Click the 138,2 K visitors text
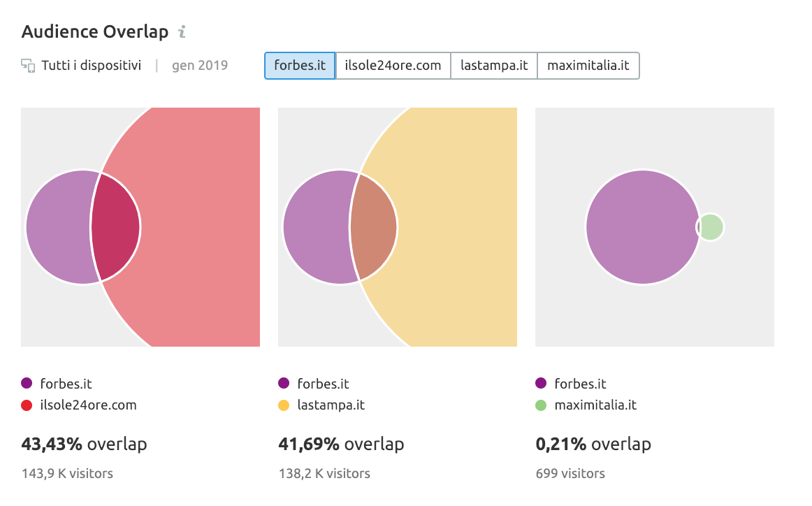Viewport: 812px width, 506px height. pyautogui.click(x=325, y=474)
